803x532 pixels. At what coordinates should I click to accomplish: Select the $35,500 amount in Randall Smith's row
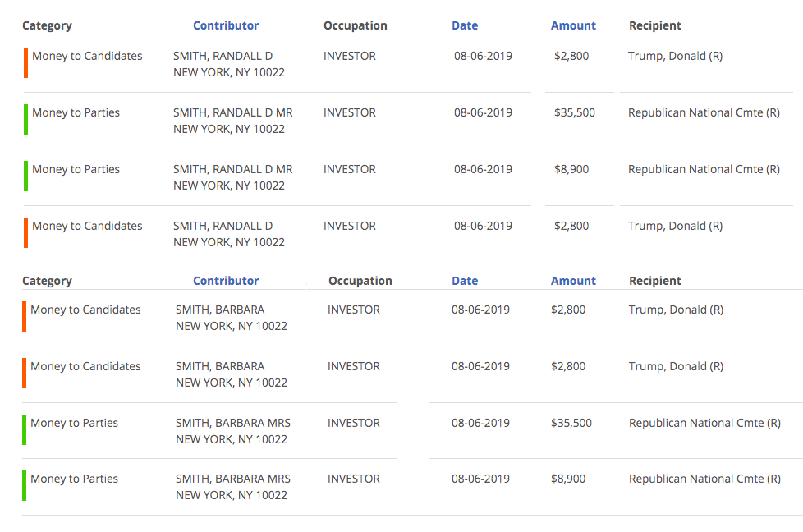tap(574, 112)
